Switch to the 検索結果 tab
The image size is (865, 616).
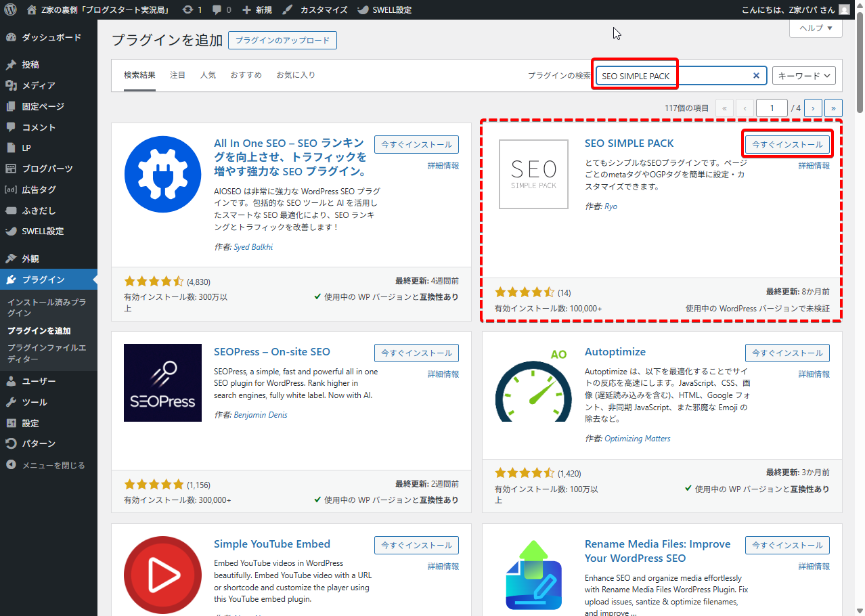[139, 75]
